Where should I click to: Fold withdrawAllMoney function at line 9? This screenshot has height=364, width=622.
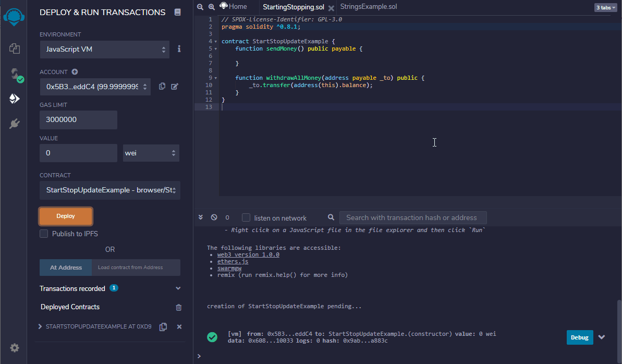[x=216, y=78]
